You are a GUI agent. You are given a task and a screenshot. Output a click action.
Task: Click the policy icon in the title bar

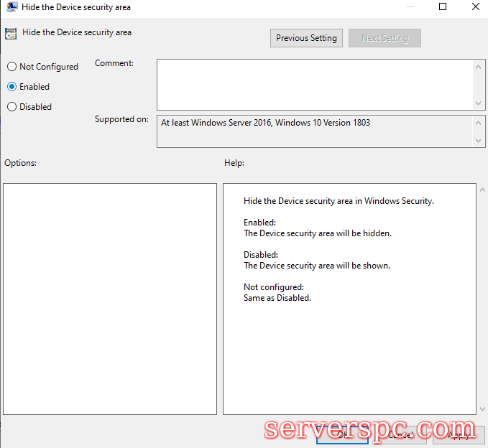pos(10,7)
